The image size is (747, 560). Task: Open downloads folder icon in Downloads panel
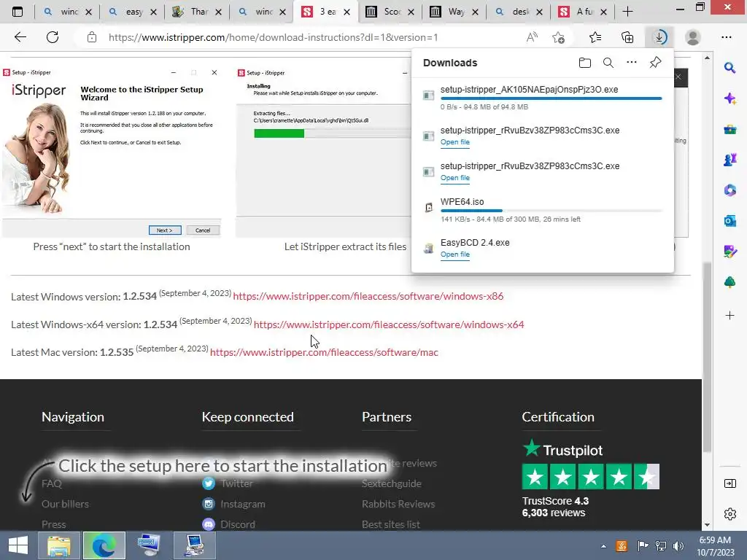click(x=584, y=63)
